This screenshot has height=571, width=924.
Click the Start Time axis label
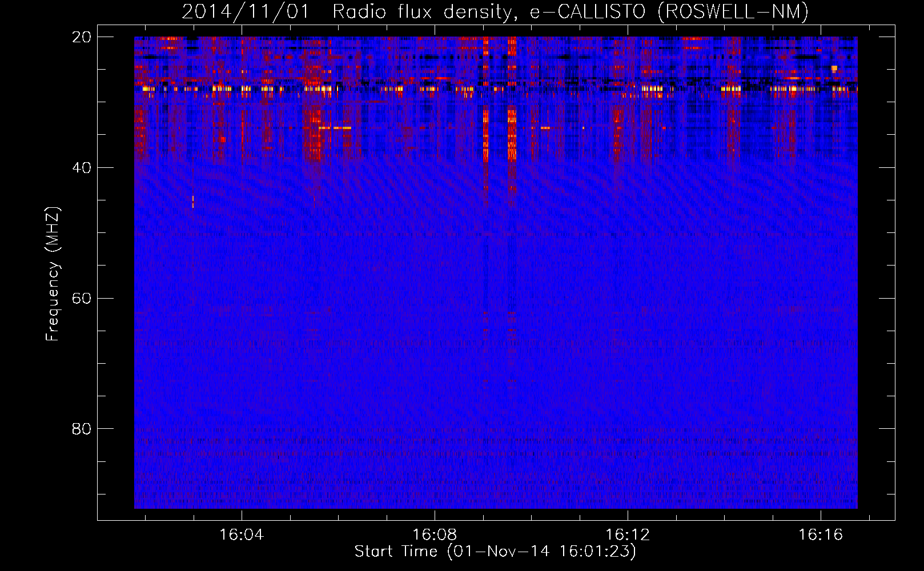pos(495,552)
